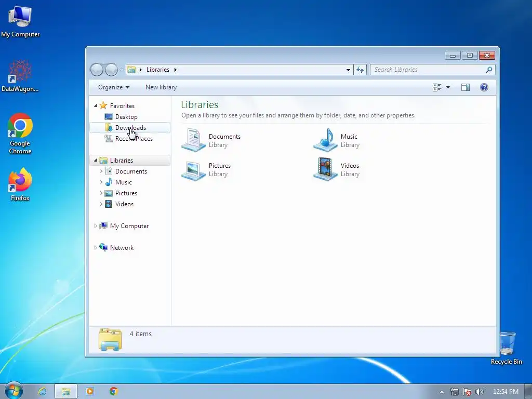The width and height of the screenshot is (532, 399).
Task: Click the search magnifier icon
Action: 489,70
